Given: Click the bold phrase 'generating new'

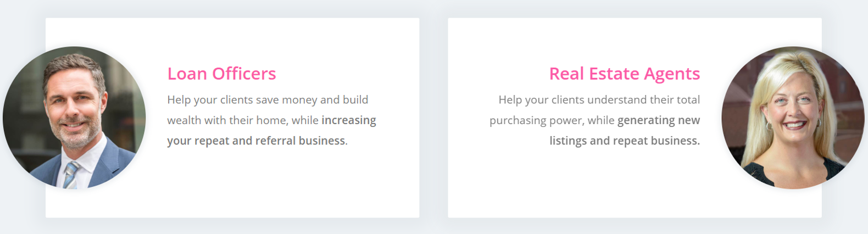Looking at the screenshot, I should point(659,120).
